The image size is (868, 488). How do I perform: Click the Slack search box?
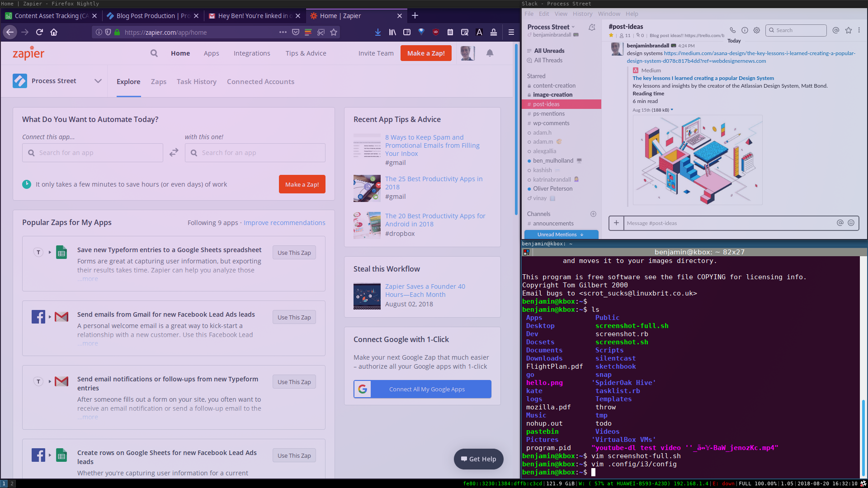coord(796,30)
